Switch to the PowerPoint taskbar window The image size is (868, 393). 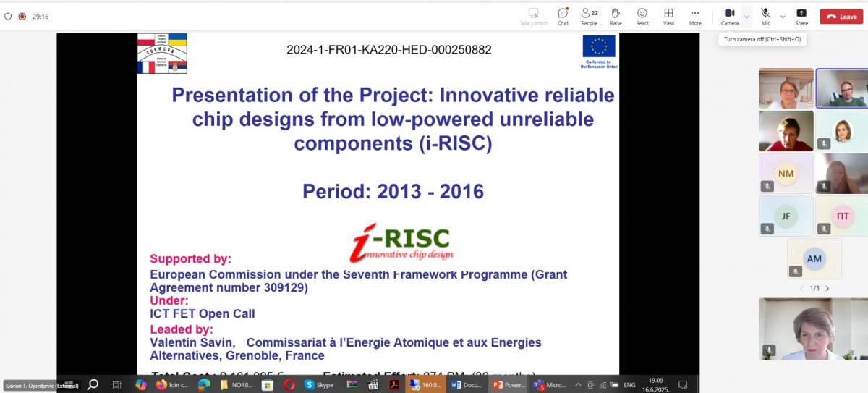(509, 385)
